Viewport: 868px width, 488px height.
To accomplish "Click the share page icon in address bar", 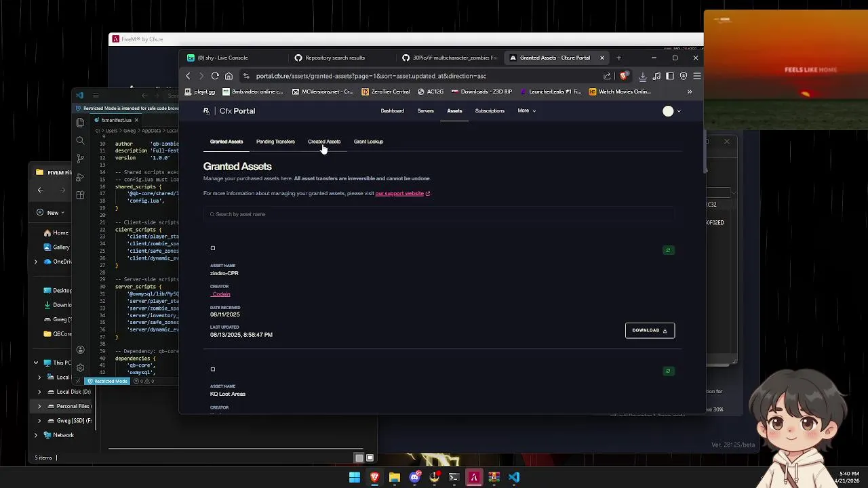I will (x=608, y=76).
